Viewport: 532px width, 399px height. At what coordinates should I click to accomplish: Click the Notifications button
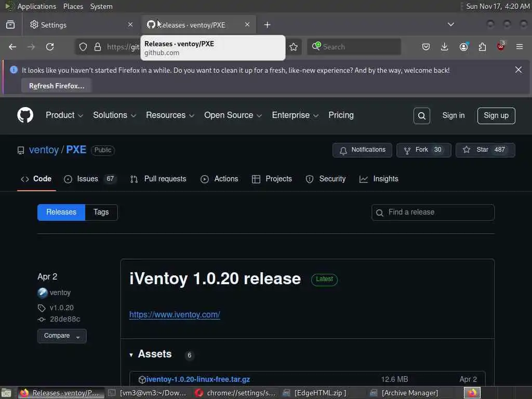pos(362,150)
